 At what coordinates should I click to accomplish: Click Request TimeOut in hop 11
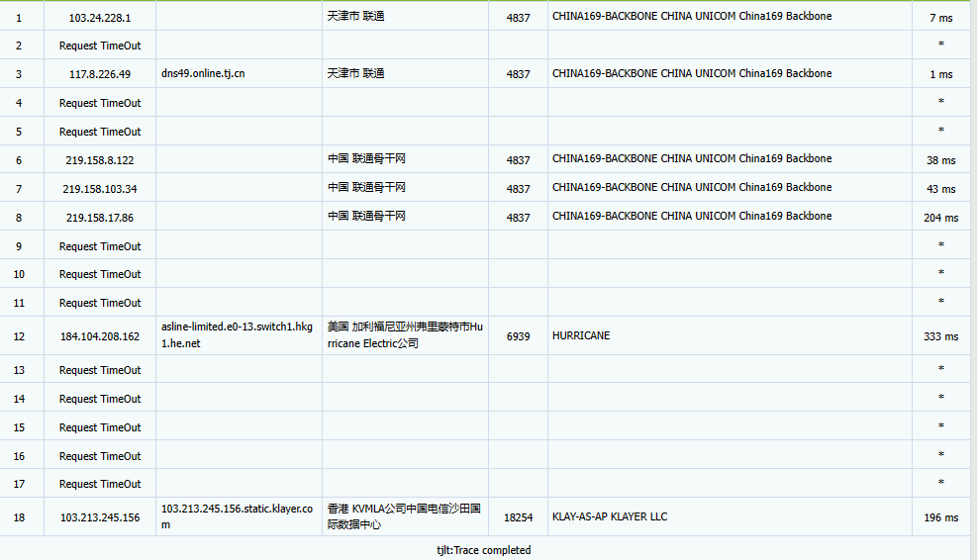100,303
